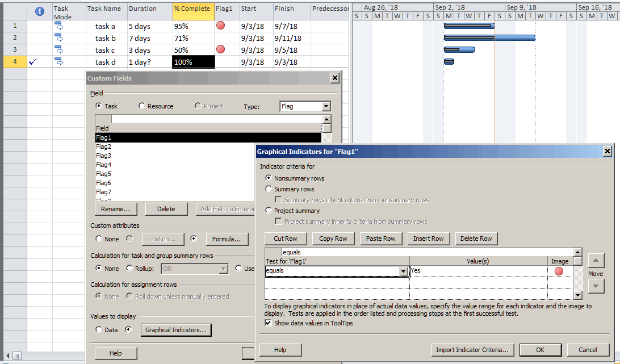620x364 pixels.
Task: Close the Graphical Indicators dialog
Action: tap(608, 151)
